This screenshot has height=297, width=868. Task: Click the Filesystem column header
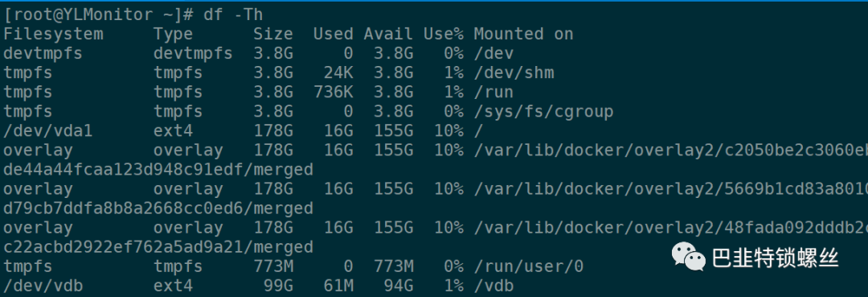(x=53, y=34)
